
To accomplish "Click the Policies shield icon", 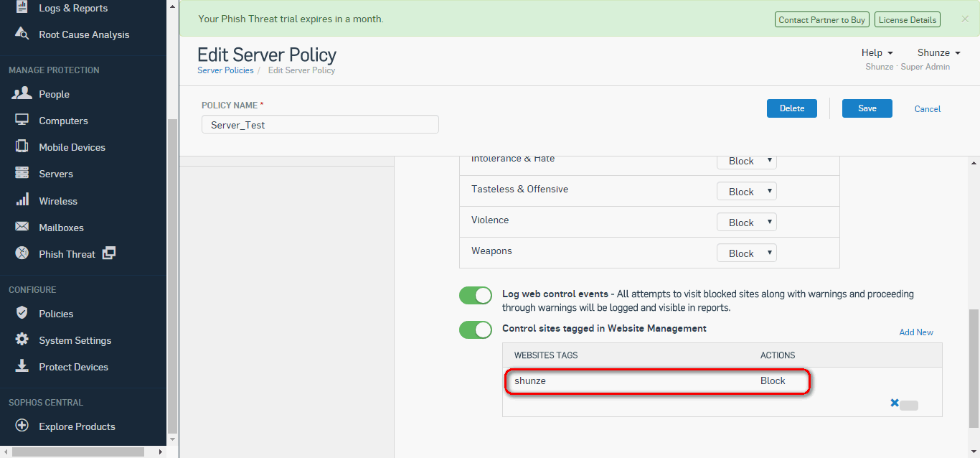I will pos(22,314).
